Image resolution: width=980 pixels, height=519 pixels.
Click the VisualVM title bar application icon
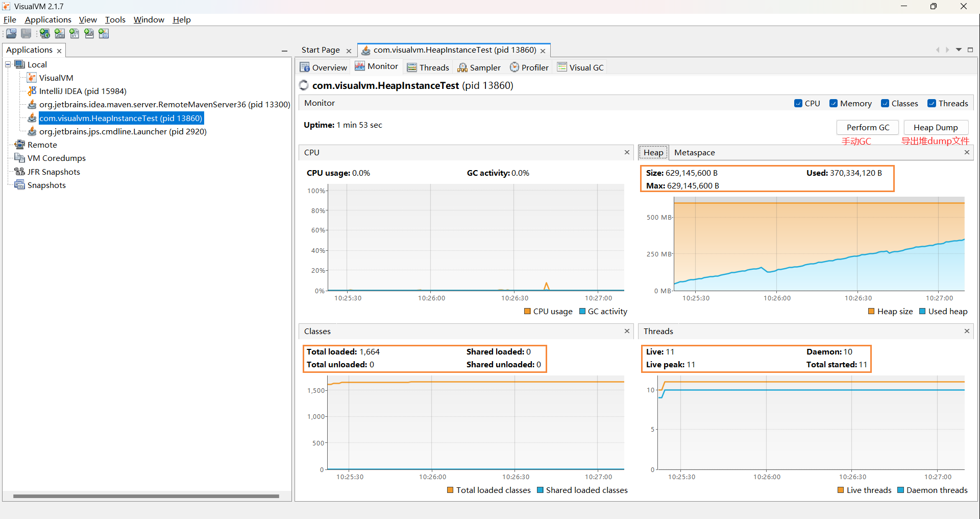[6, 7]
